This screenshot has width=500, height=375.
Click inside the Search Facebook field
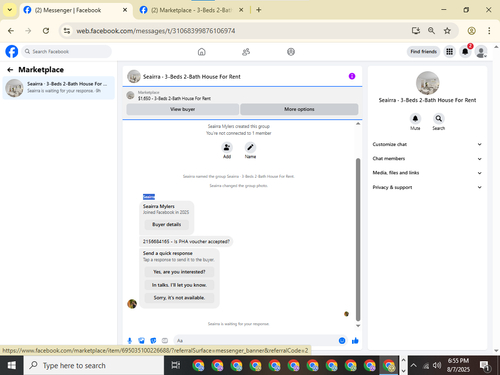point(67,52)
